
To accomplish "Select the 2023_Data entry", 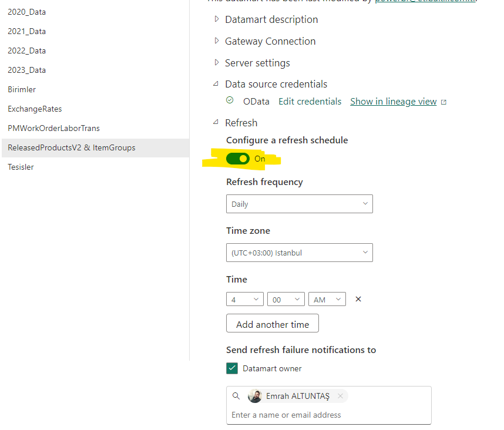I will point(26,70).
